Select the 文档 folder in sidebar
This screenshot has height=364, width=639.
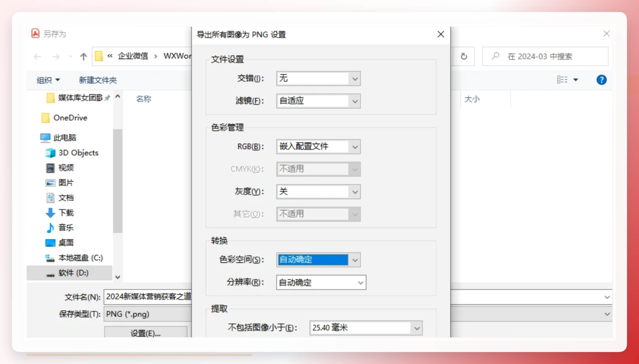(x=60, y=198)
